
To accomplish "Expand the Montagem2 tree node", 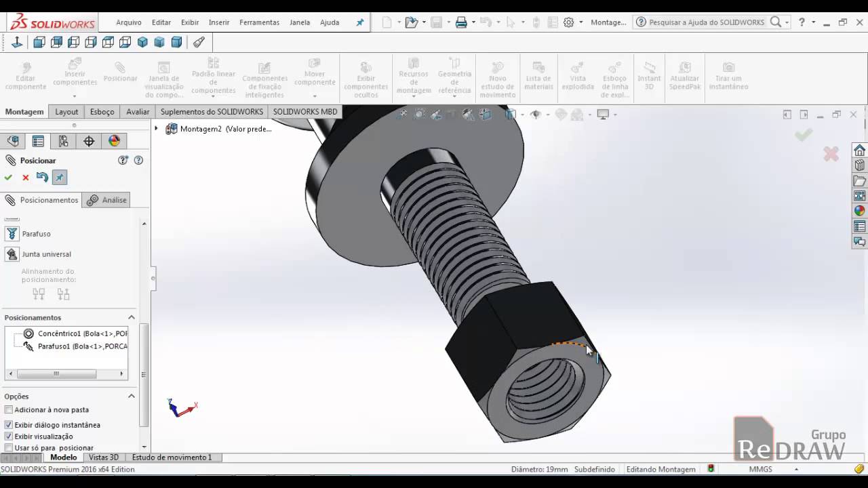I will [157, 129].
